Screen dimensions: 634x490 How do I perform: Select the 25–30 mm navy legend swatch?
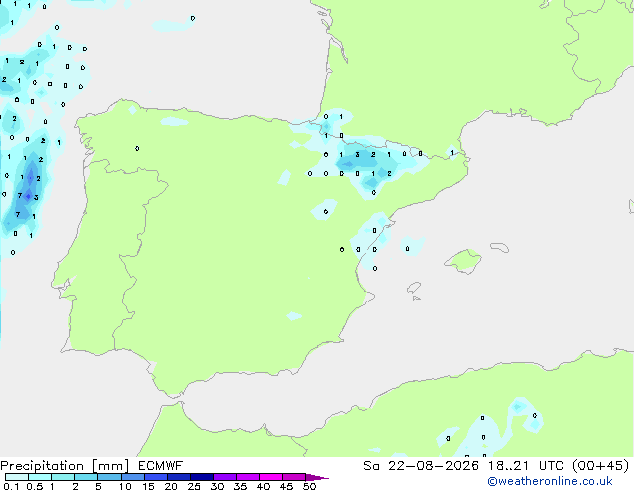pos(202,477)
